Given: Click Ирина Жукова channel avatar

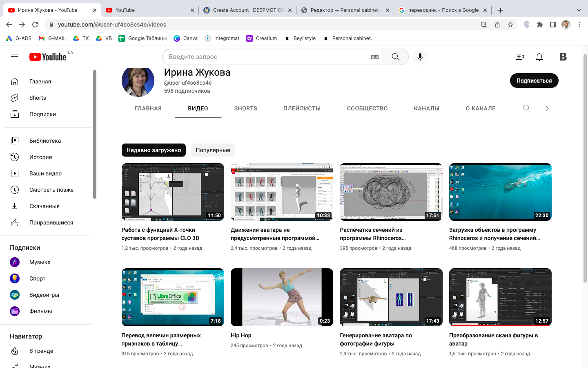Looking at the screenshot, I should (x=138, y=82).
